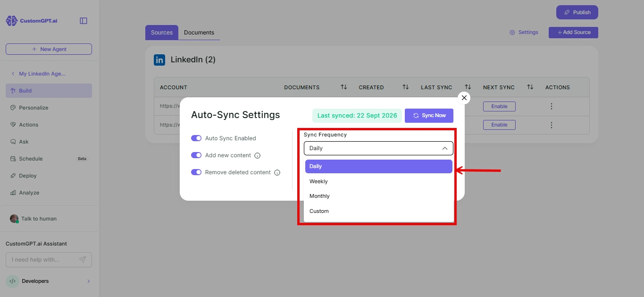Click info icon next to Remove deleted content
This screenshot has height=297, width=644.
coord(277,172)
